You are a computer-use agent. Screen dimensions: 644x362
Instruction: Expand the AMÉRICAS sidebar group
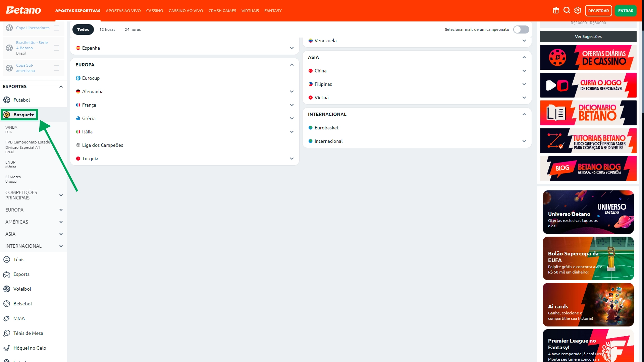pos(61,222)
